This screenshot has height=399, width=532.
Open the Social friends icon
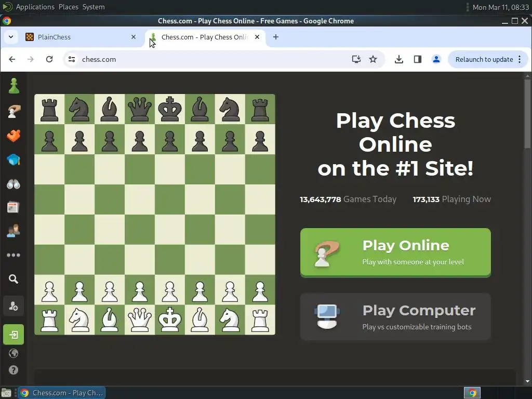(x=14, y=231)
